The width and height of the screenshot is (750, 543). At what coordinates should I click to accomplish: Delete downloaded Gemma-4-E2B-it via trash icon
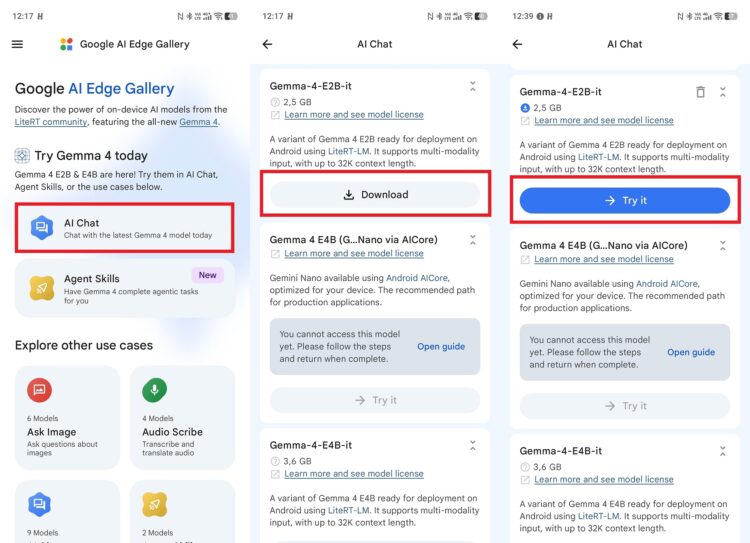[700, 92]
